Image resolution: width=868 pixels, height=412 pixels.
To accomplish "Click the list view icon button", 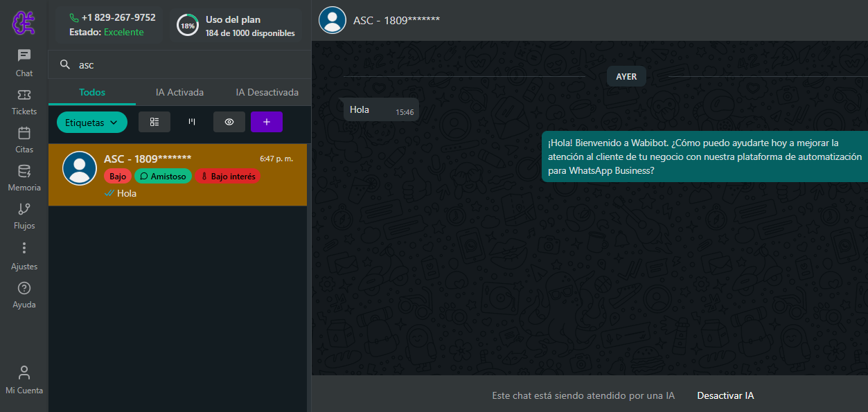I will pos(154,122).
